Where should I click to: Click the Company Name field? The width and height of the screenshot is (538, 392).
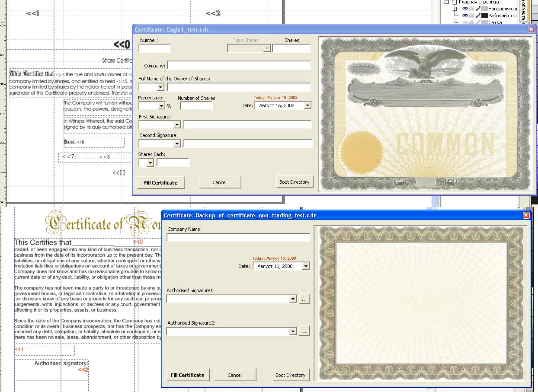tap(238, 238)
